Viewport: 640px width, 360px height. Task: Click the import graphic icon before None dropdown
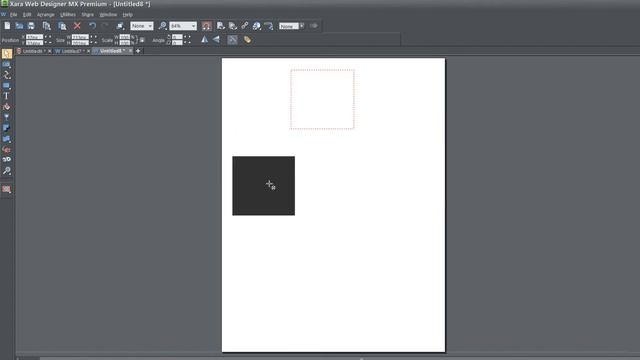tap(120, 26)
